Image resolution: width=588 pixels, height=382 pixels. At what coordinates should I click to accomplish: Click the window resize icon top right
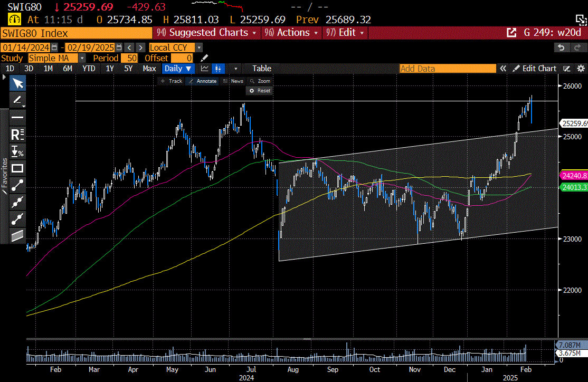581,20
